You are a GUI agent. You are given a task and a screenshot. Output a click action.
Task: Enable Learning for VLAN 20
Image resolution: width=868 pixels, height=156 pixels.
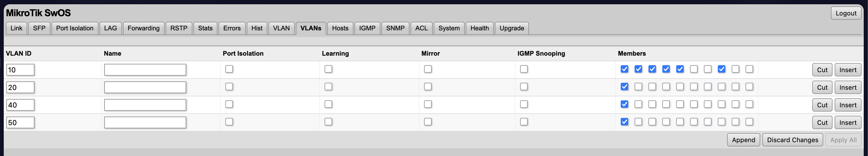[x=328, y=87]
